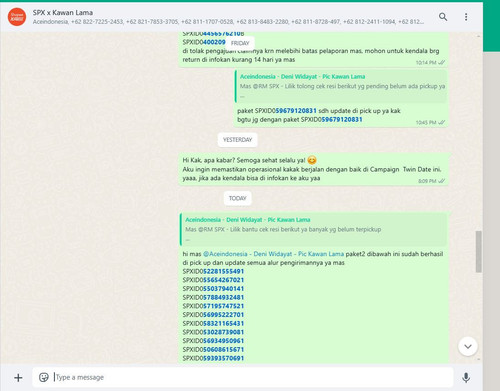The height and width of the screenshot is (391, 500).
Task: Open tracking number SPXID052281555491
Action: [213, 271]
